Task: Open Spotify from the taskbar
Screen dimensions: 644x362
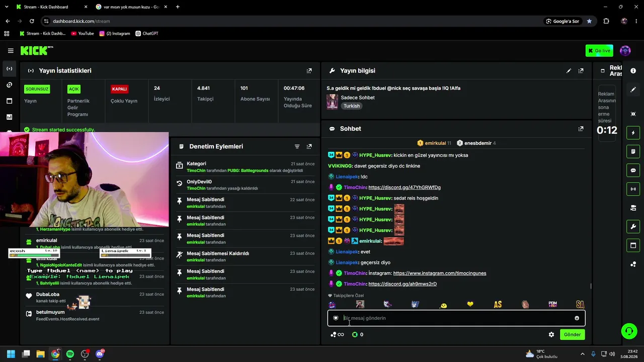Action: coord(70,354)
